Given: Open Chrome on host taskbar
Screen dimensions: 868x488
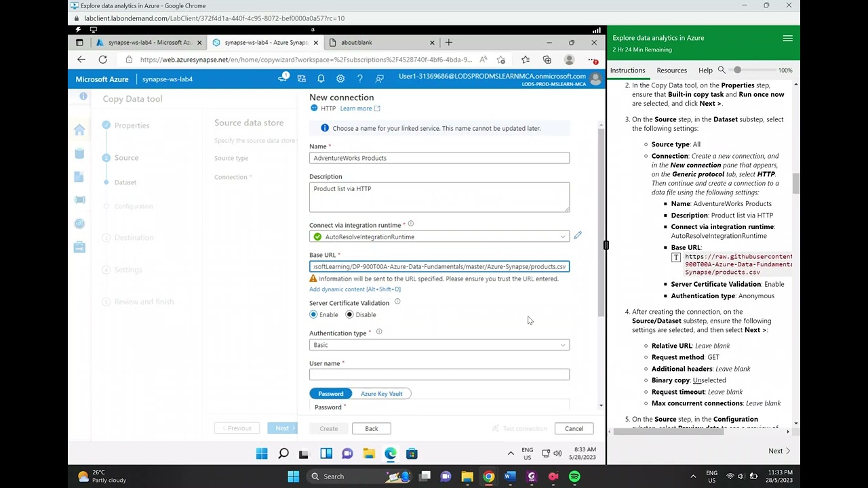Looking at the screenshot, I should point(488,476).
